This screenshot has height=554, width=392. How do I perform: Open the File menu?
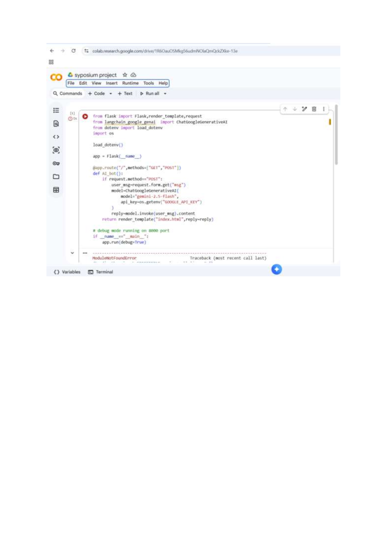(71, 83)
